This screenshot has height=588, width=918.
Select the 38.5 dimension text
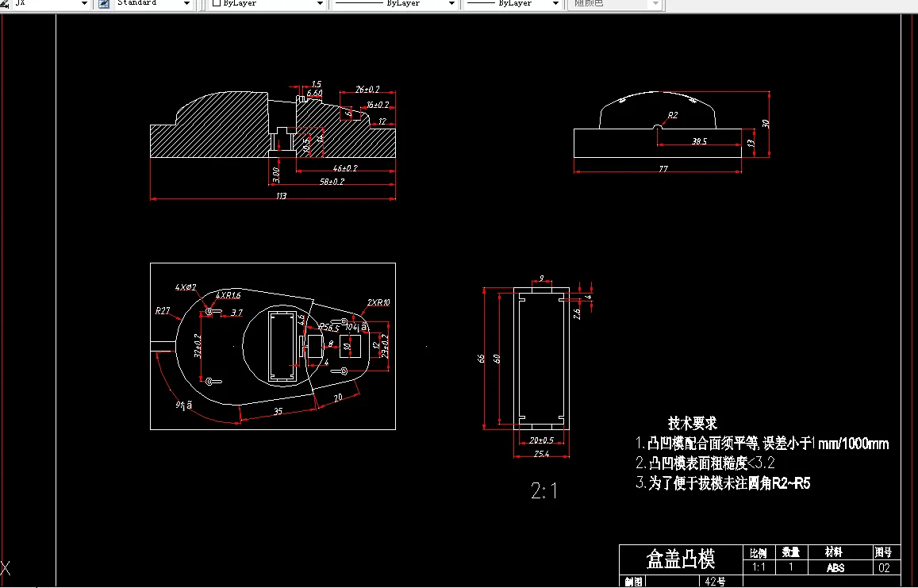[x=699, y=141]
